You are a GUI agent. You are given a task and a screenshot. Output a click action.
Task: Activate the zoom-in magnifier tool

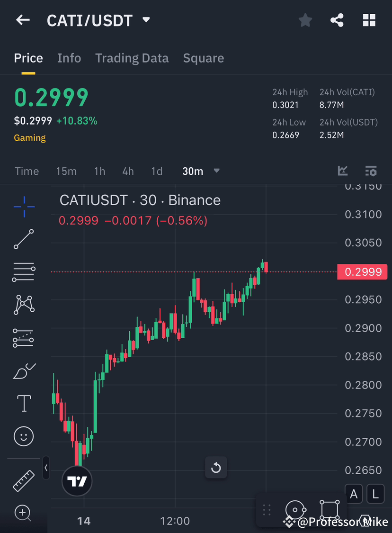24,513
